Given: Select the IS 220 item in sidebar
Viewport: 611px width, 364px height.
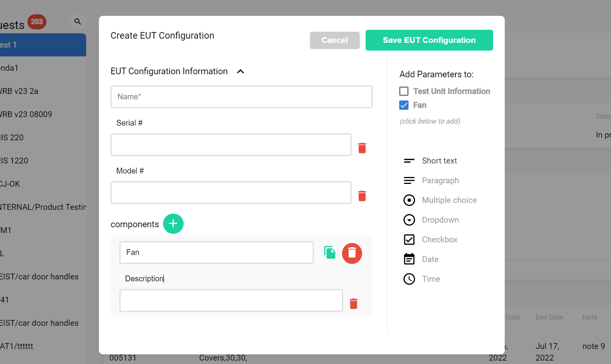Looking at the screenshot, I should pos(12,138).
